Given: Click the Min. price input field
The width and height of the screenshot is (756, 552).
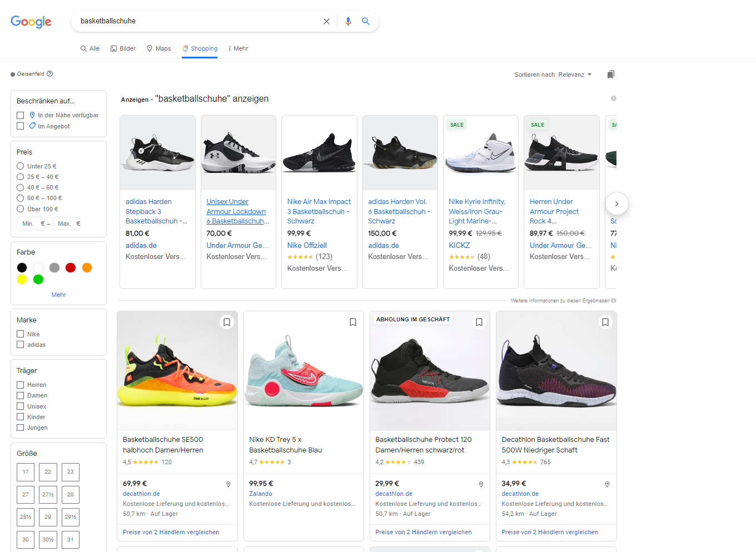Looking at the screenshot, I should 31,223.
